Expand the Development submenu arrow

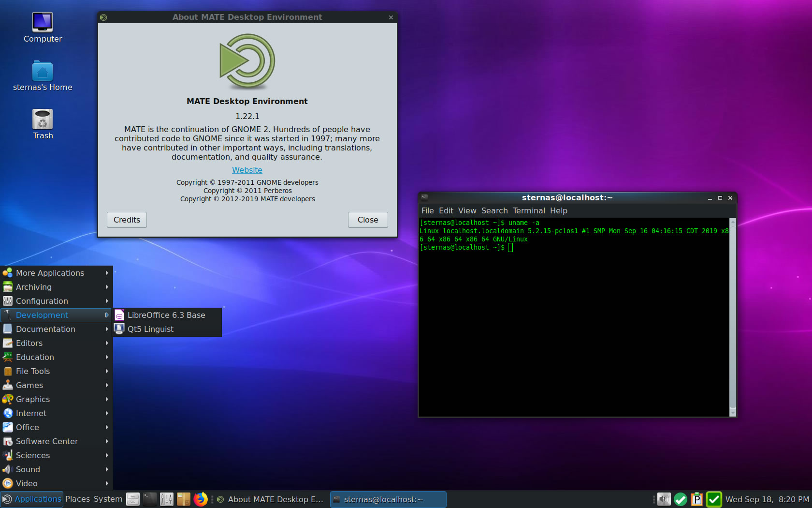107,315
